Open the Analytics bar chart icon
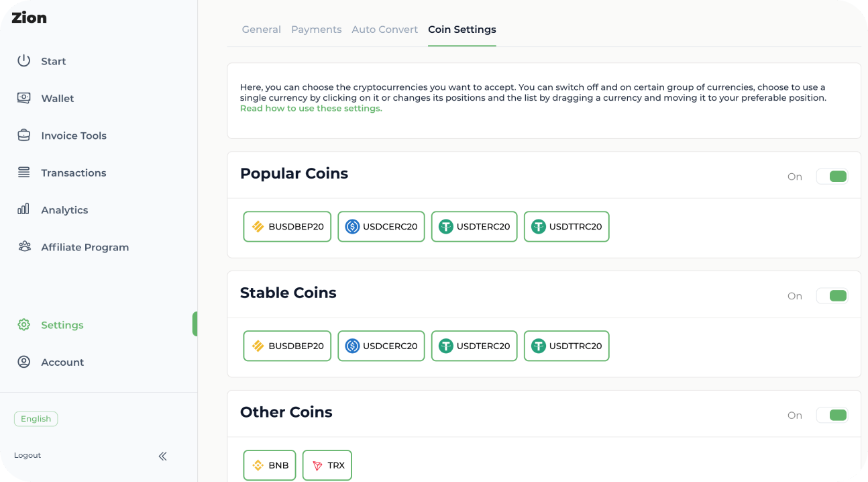The height and width of the screenshot is (482, 868). [24, 209]
